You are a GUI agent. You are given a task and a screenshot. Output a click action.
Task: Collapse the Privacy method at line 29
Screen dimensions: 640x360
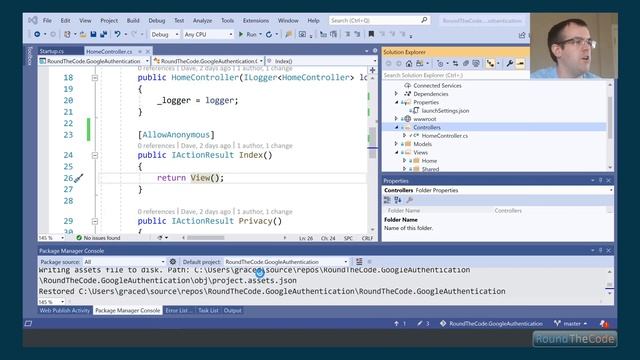click(x=95, y=221)
